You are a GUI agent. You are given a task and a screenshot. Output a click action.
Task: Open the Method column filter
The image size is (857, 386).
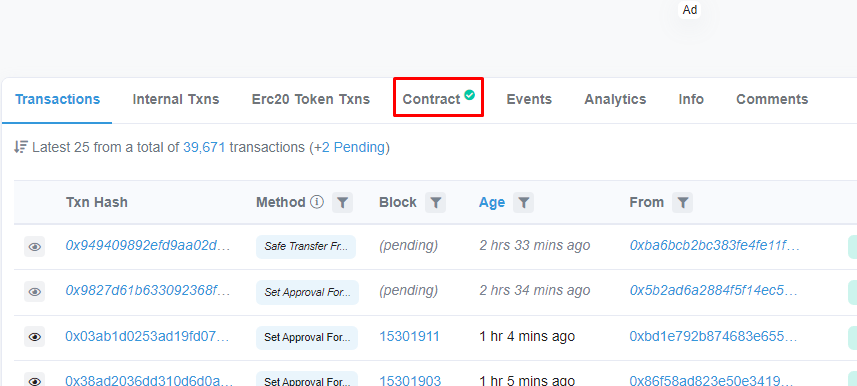point(342,203)
